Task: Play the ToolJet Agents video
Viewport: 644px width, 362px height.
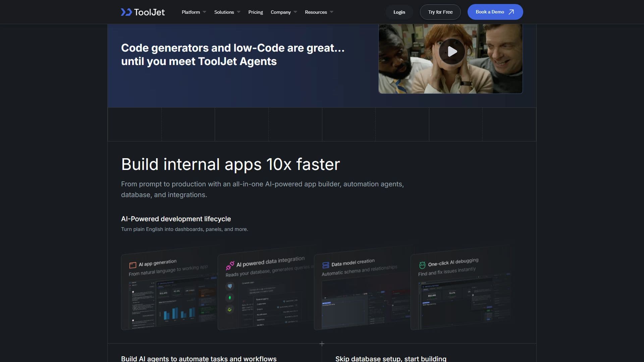Action: (452, 52)
